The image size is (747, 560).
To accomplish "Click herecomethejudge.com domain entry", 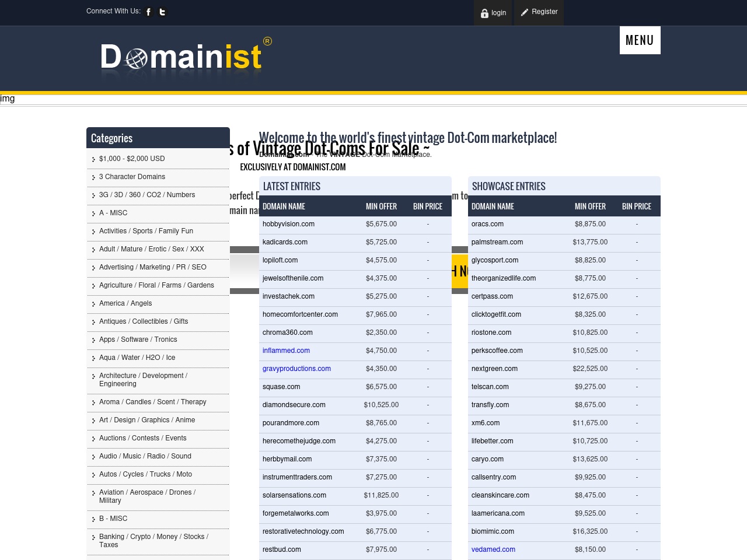I will pos(299,441).
